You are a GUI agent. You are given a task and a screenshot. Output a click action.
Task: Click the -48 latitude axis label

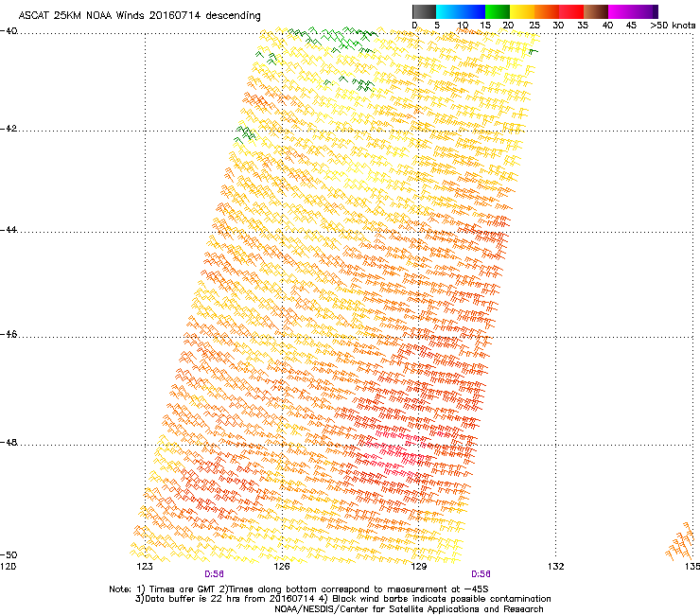point(9,443)
